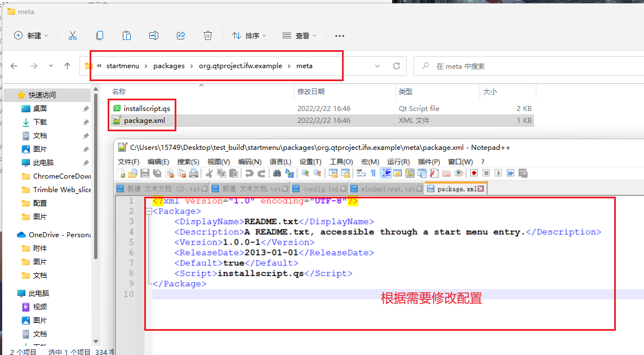The height and width of the screenshot is (355, 644).
Task: Click the Delete trash icon in Explorer
Action: coord(208,35)
